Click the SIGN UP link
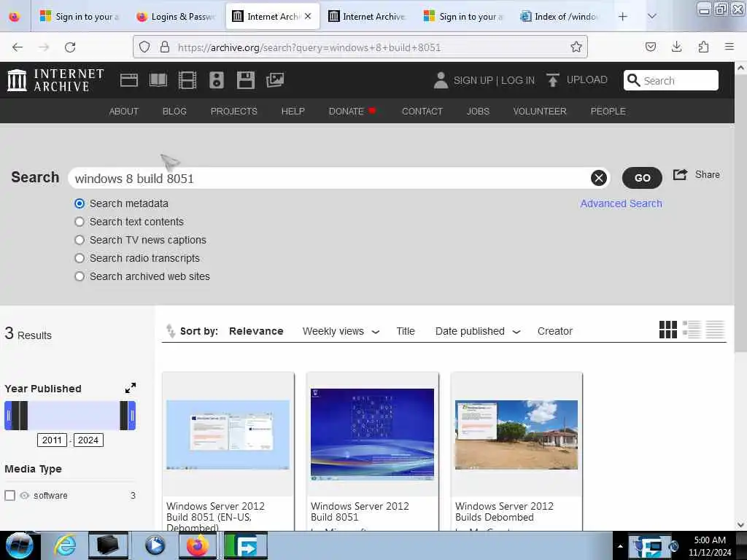Screen dimensions: 747x560 (473, 80)
